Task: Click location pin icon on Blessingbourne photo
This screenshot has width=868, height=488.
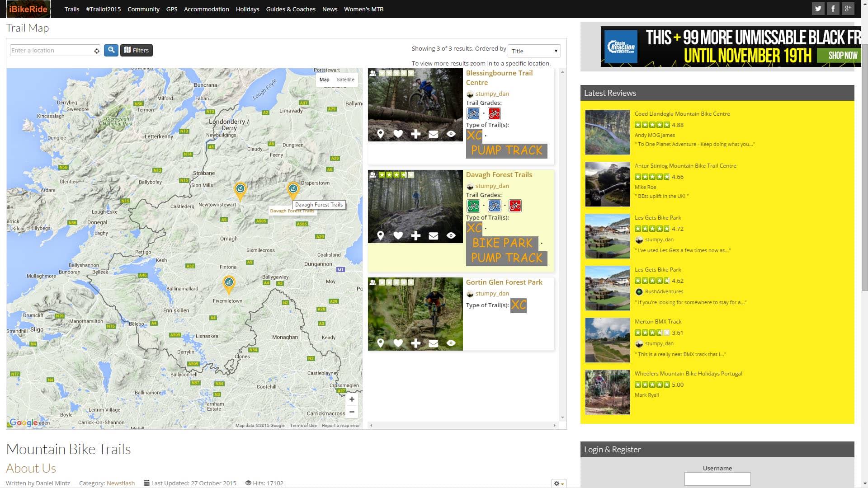Action: [x=381, y=134]
